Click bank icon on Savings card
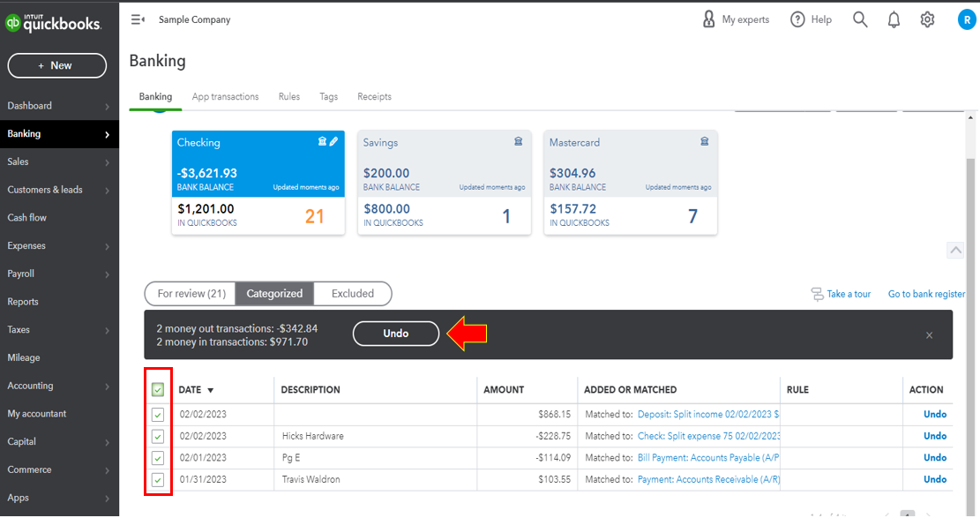The image size is (980, 518). point(518,141)
